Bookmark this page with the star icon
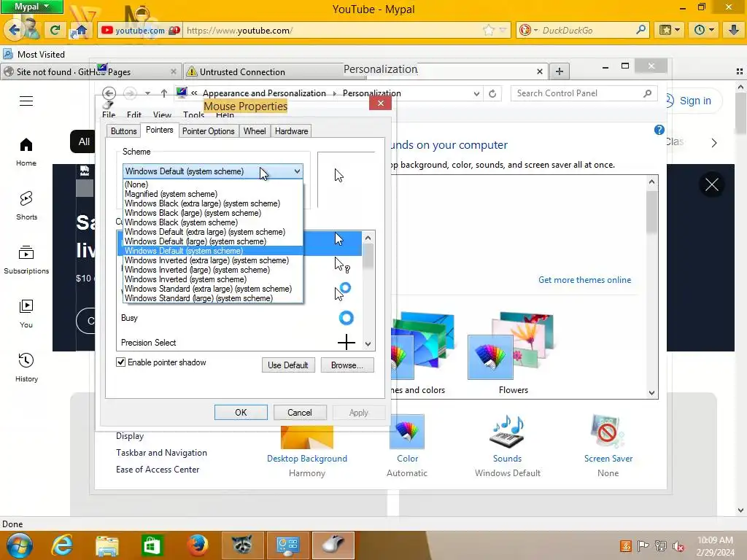Viewport: 747px width, 560px height. [x=489, y=31]
